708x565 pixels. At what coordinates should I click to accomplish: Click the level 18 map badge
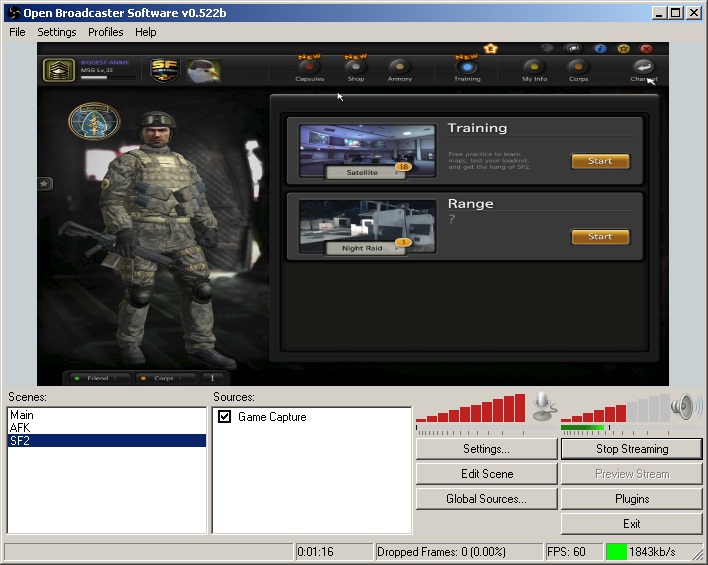pos(403,167)
